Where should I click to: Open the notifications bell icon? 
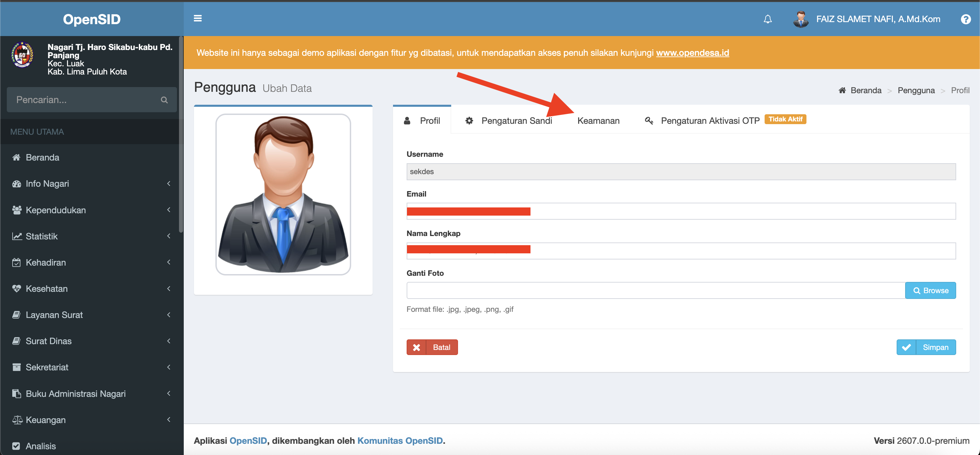[767, 19]
